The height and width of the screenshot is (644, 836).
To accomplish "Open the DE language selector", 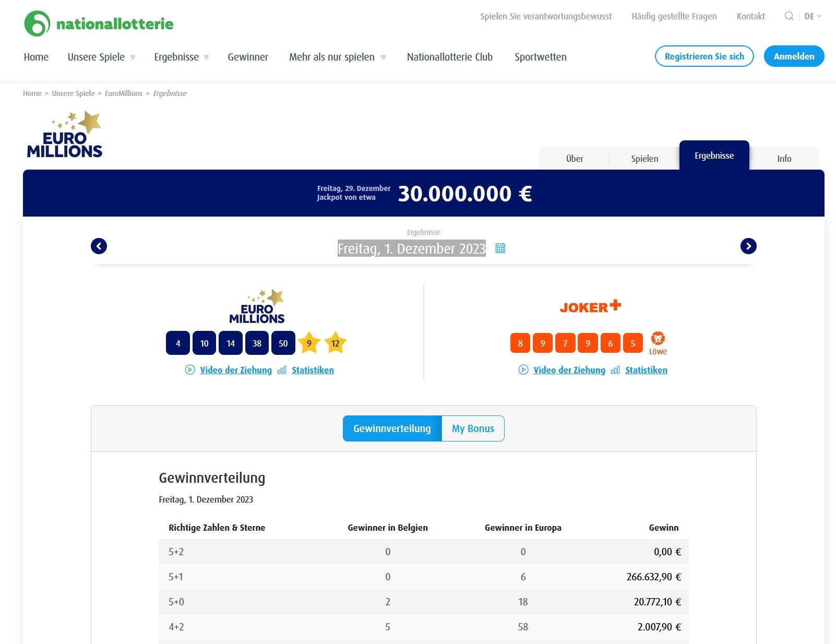I will click(x=813, y=16).
